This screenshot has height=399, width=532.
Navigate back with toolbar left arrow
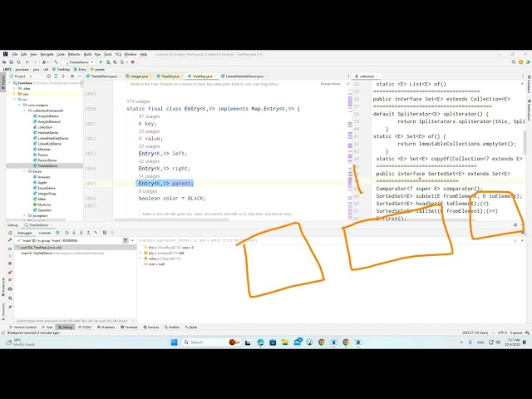click(27, 62)
